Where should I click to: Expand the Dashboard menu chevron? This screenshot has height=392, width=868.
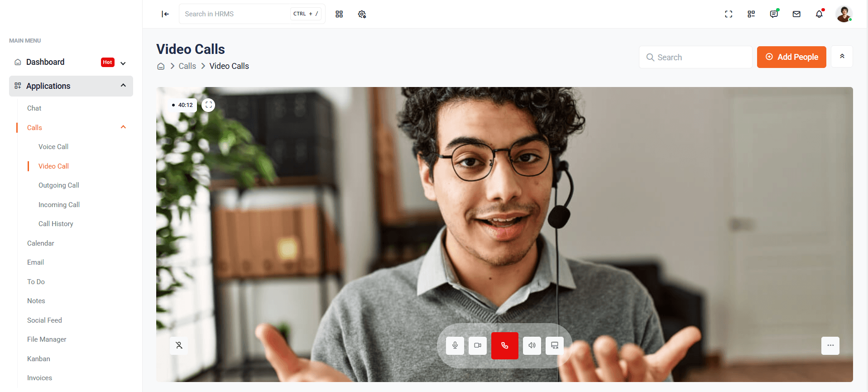(x=123, y=63)
